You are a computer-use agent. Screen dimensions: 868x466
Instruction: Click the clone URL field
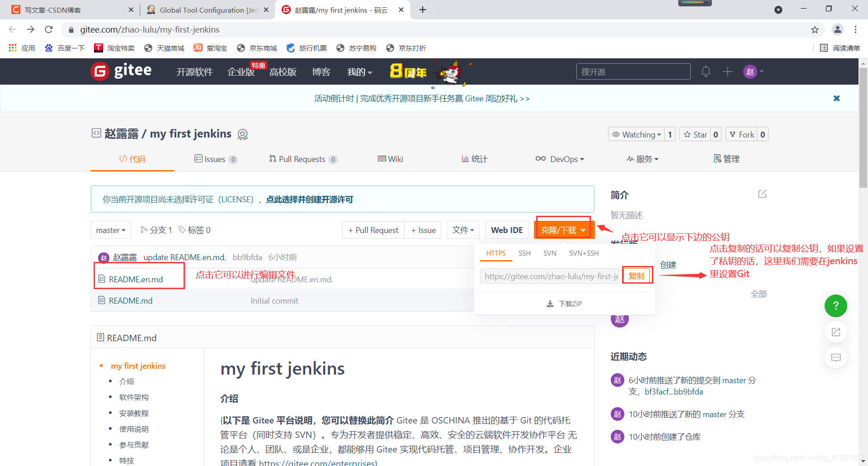pos(549,276)
